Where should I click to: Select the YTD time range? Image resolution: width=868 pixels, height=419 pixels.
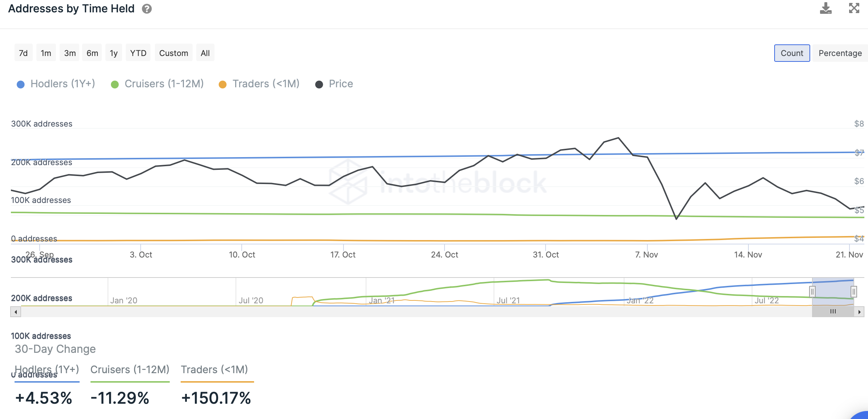coord(138,53)
